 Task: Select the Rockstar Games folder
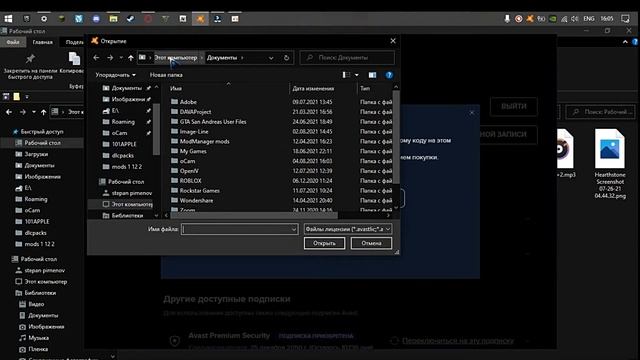[x=200, y=191]
